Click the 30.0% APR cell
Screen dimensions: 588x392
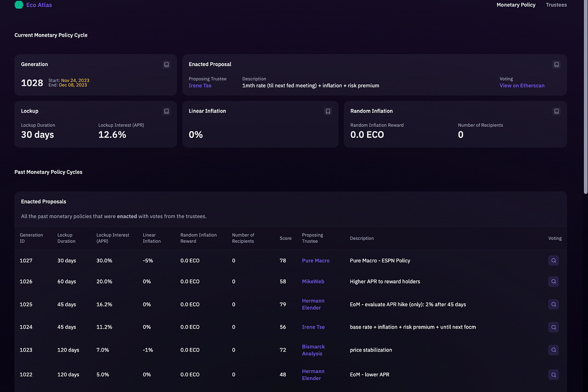click(104, 261)
